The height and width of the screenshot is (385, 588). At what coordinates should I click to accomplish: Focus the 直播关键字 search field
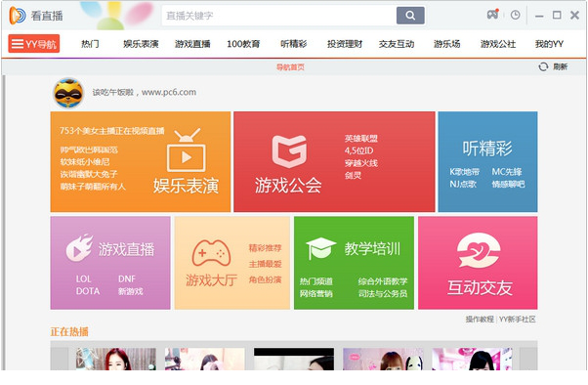tap(278, 16)
